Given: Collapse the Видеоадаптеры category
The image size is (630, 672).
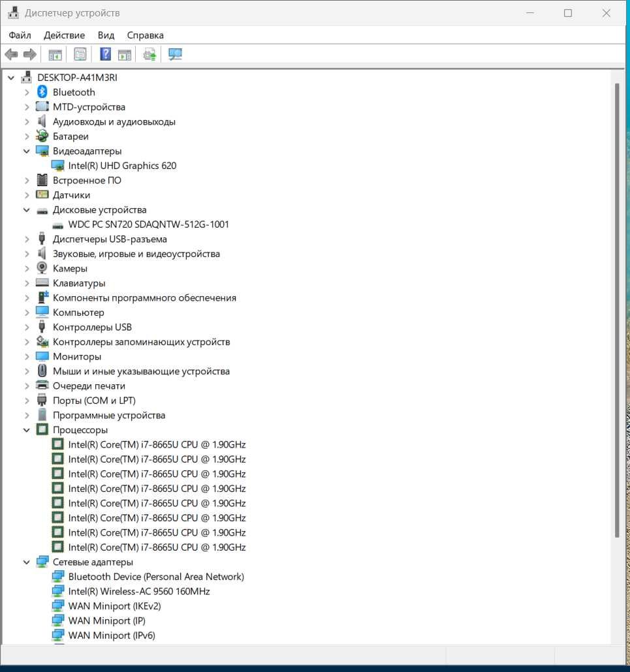Looking at the screenshot, I should [x=27, y=151].
